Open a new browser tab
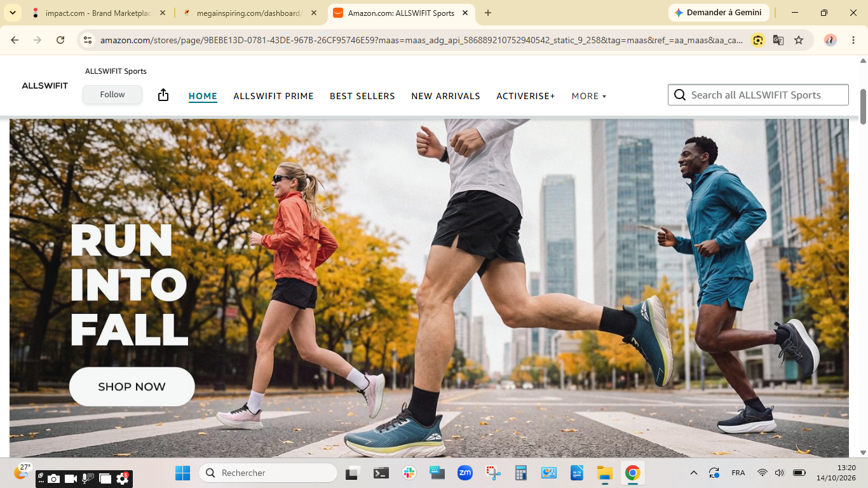Viewport: 868px width, 488px height. 488,13
